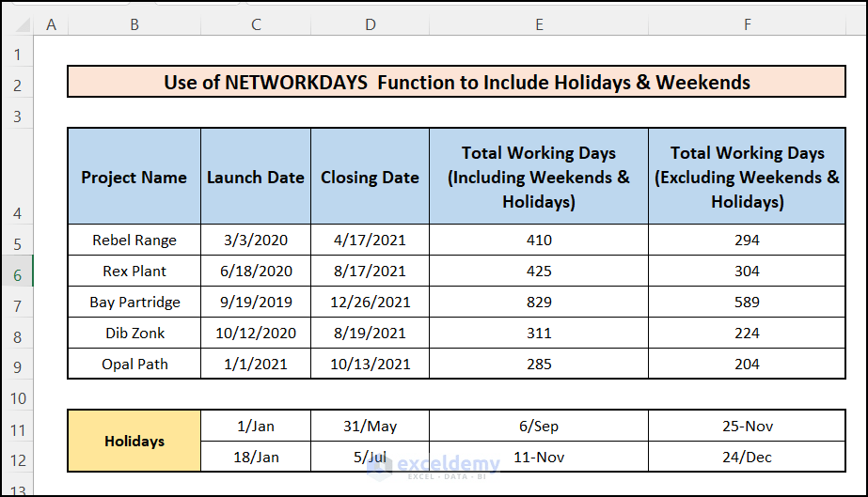
Task: Click closing date 10/13/2021
Action: coord(371,364)
